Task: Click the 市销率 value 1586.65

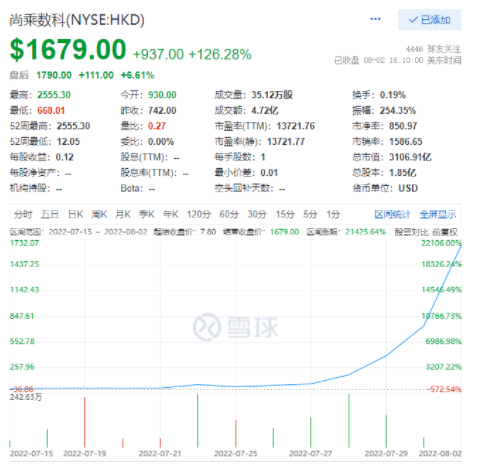Action: click(406, 142)
